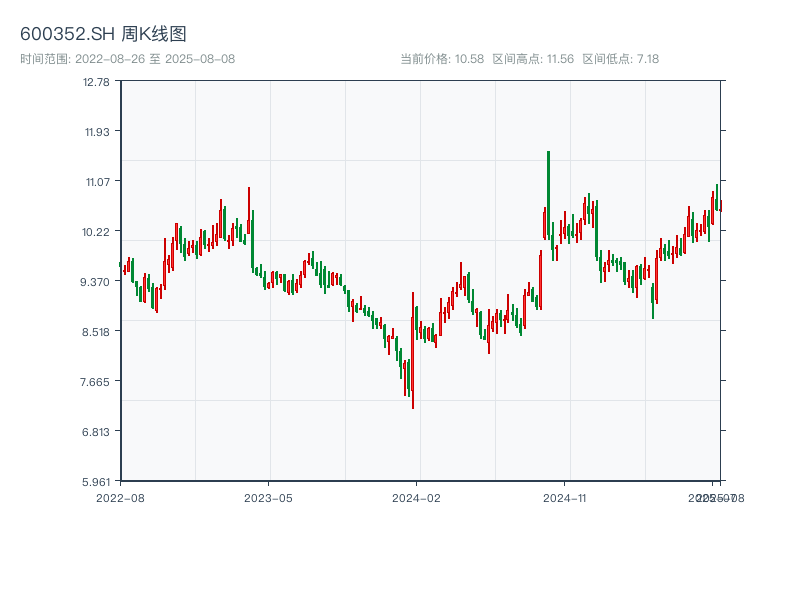This screenshot has height=600, width=800.
Task: Pick the 10.22 price axis label
Action: [97, 231]
